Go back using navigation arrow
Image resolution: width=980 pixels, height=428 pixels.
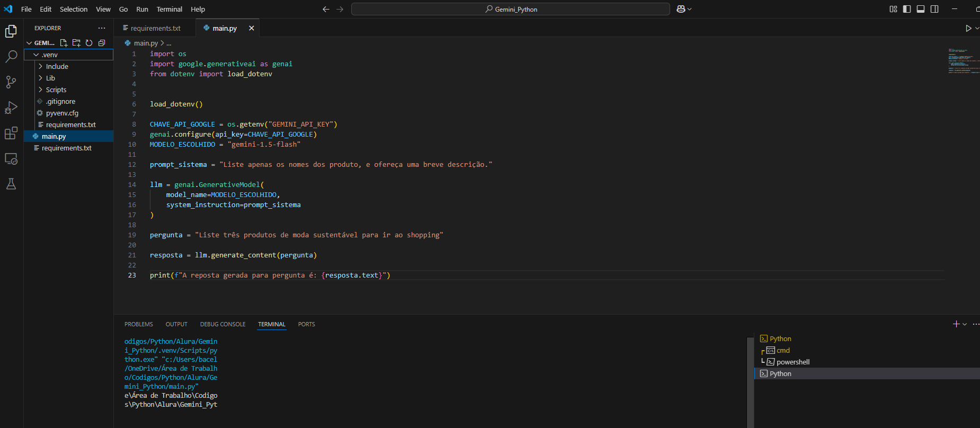coord(326,9)
